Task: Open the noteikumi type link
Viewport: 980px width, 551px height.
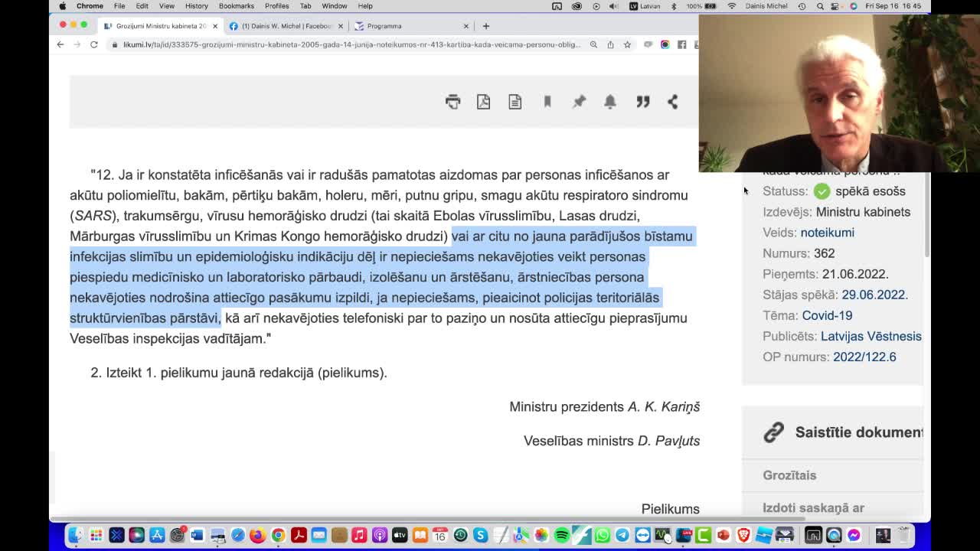Action: pos(827,233)
